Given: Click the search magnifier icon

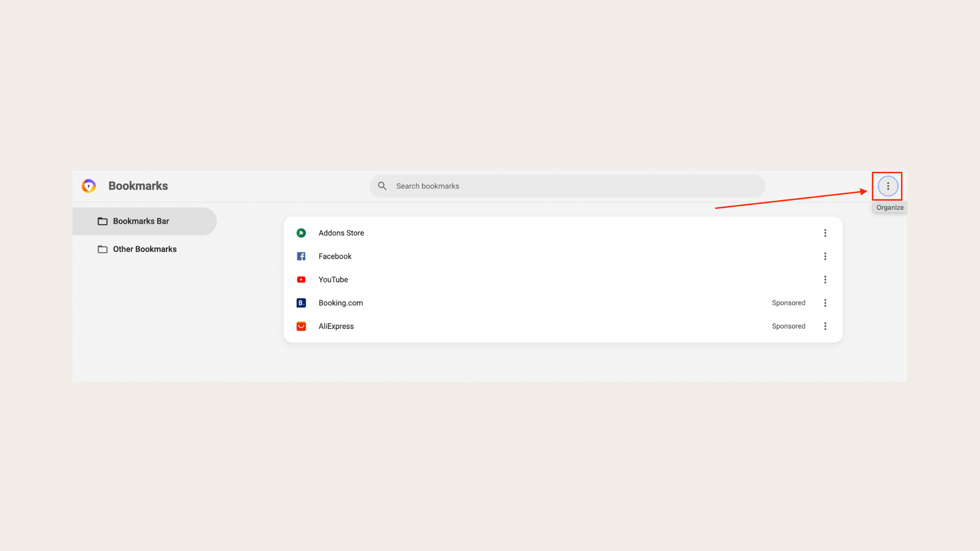Looking at the screenshot, I should click(382, 186).
